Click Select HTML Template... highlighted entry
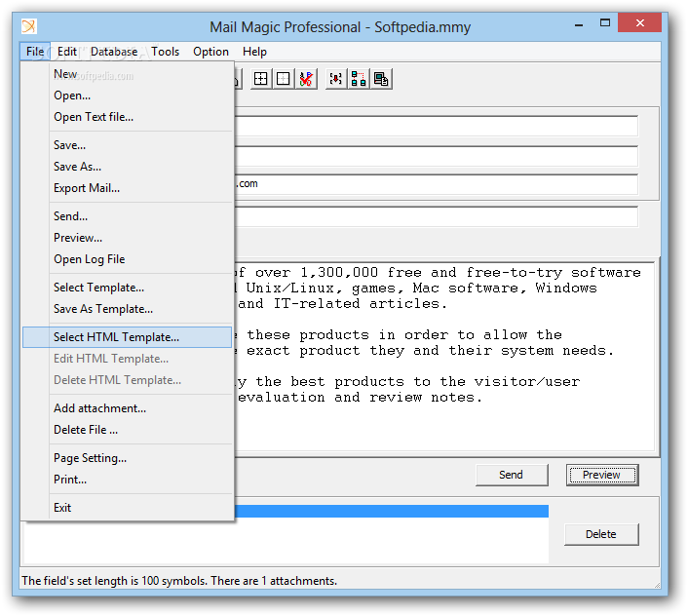 click(128, 337)
